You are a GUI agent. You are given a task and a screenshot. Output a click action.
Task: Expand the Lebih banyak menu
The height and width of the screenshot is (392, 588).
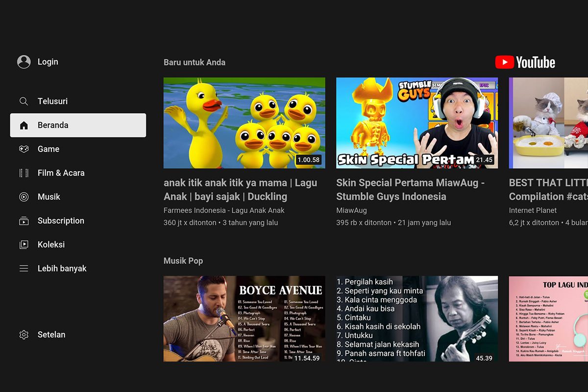click(62, 269)
